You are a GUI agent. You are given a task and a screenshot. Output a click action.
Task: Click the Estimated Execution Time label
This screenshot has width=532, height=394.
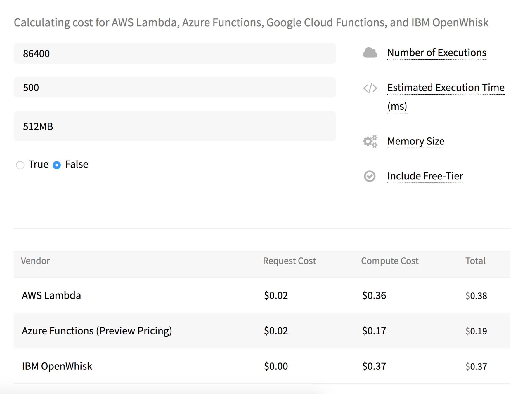446,88
